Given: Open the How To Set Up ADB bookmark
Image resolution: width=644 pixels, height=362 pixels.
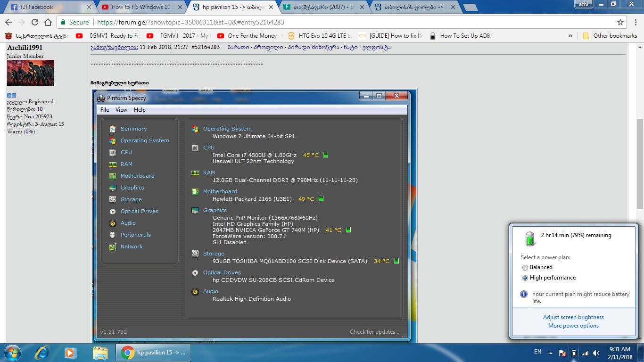Looking at the screenshot, I should point(462,36).
